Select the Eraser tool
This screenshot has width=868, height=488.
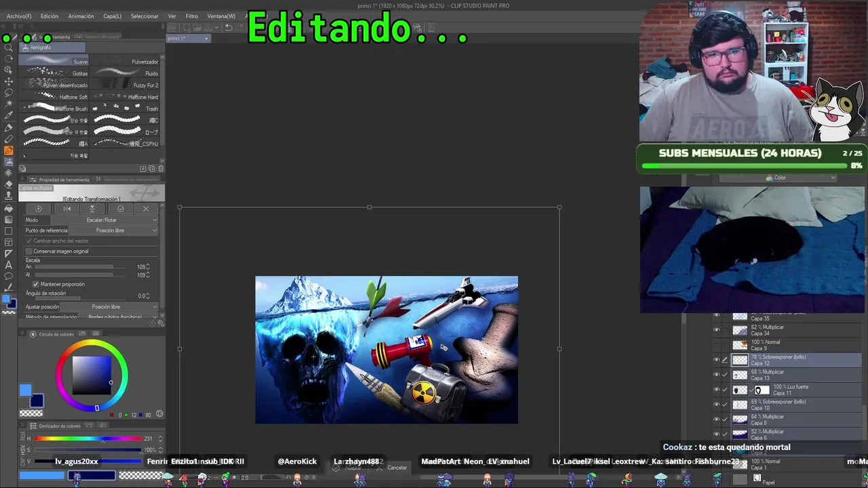point(9,184)
